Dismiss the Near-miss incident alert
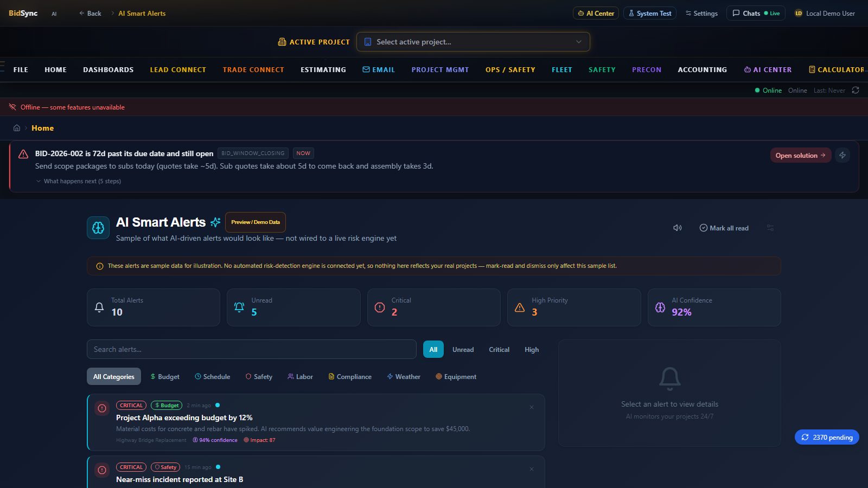Screen dimensions: 868x488 (x=532, y=469)
